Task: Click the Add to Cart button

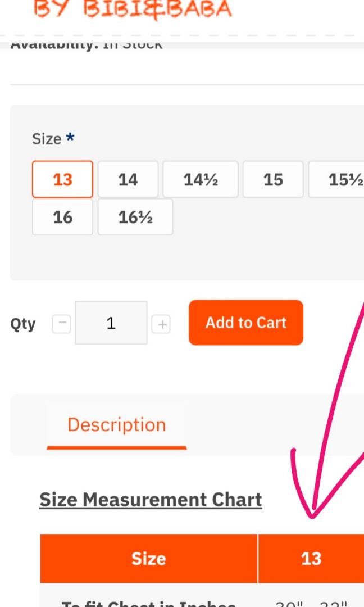Action: pyautogui.click(x=245, y=323)
